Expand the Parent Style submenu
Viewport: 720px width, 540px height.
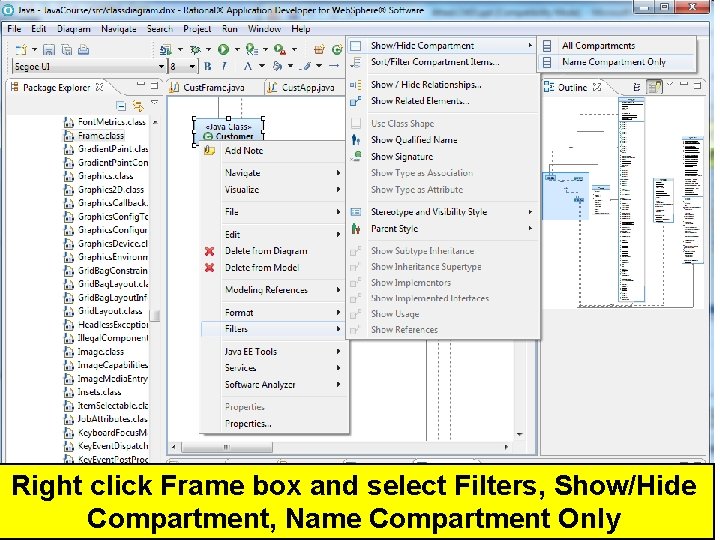pos(442,229)
